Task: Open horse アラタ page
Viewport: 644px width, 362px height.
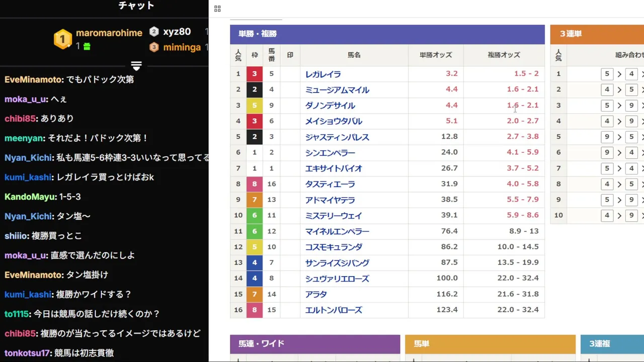Action: coord(316,294)
